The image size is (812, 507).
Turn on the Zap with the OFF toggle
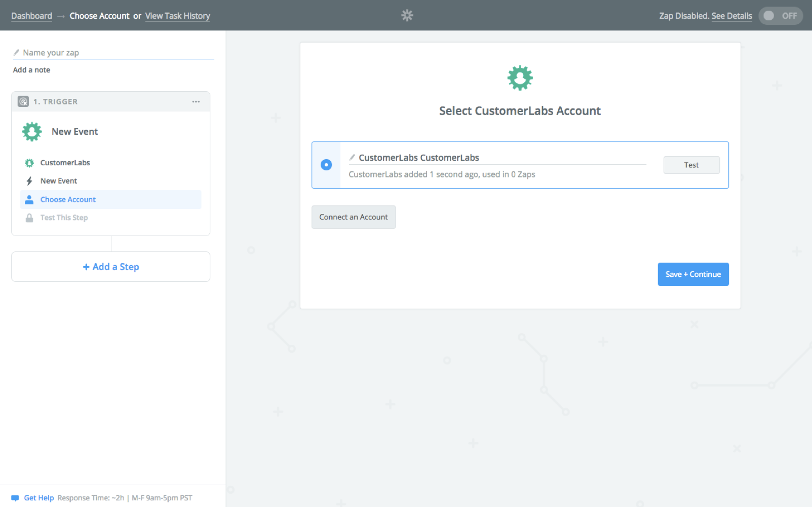point(781,16)
